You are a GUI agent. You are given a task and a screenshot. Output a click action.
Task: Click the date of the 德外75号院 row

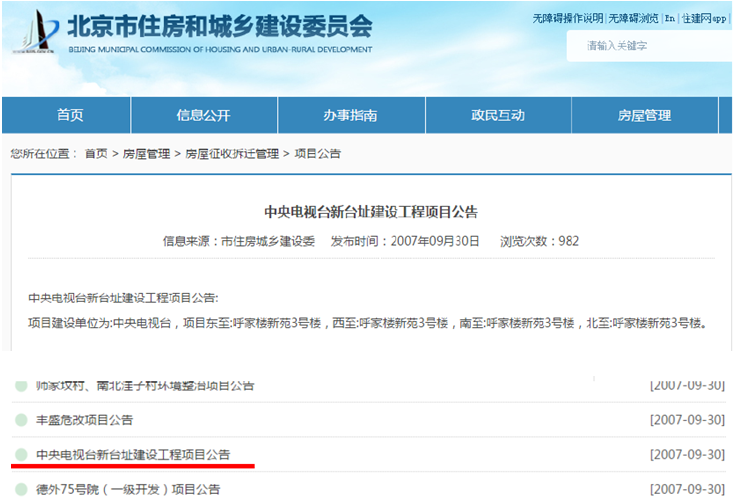pos(687,489)
